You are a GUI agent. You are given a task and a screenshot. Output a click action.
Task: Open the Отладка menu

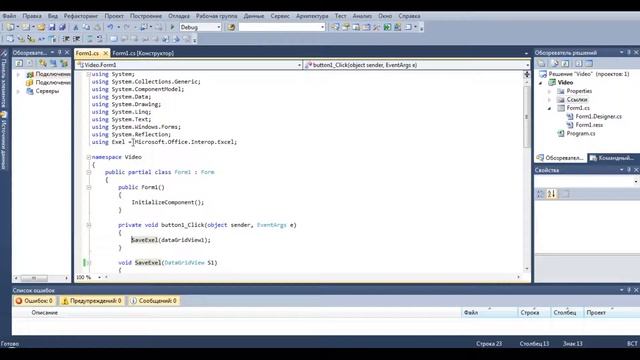click(x=179, y=16)
